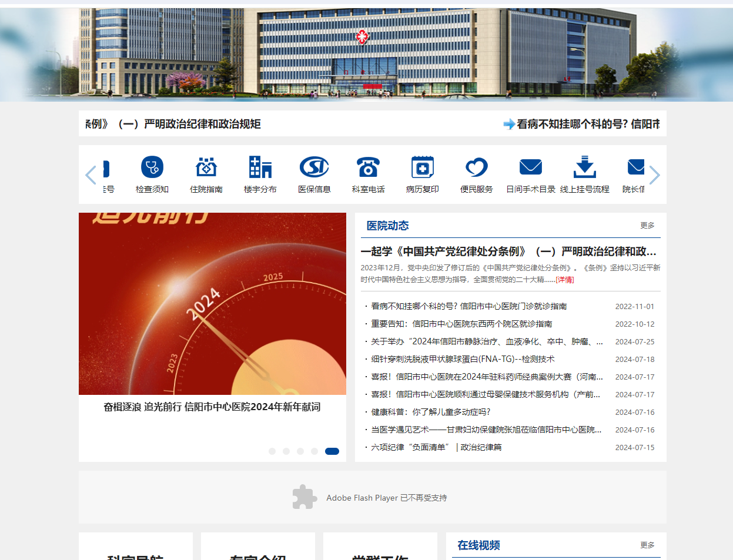Image resolution: width=733 pixels, height=560 pixels.
Task: Click 更多 next to 在线视频
Action: pyautogui.click(x=647, y=545)
